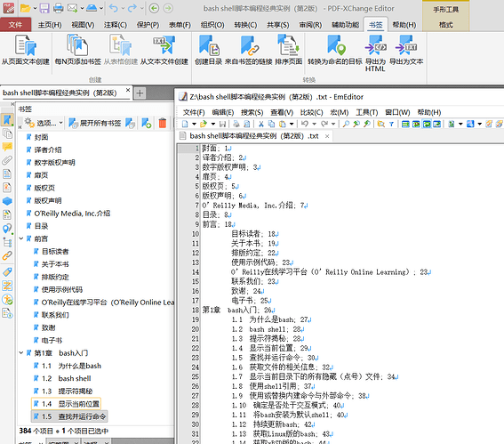Switch to the Comment (注释) ribbon tab
Screen dimensions: 504x444
116,25
